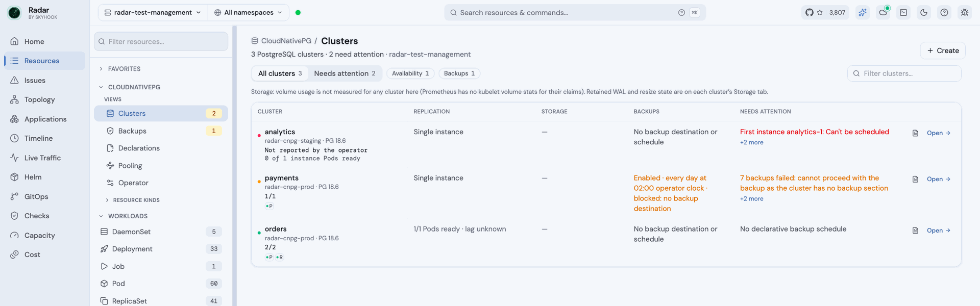The image size is (980, 306).
Task: Open the Capacity page
Action: pos(44,235)
